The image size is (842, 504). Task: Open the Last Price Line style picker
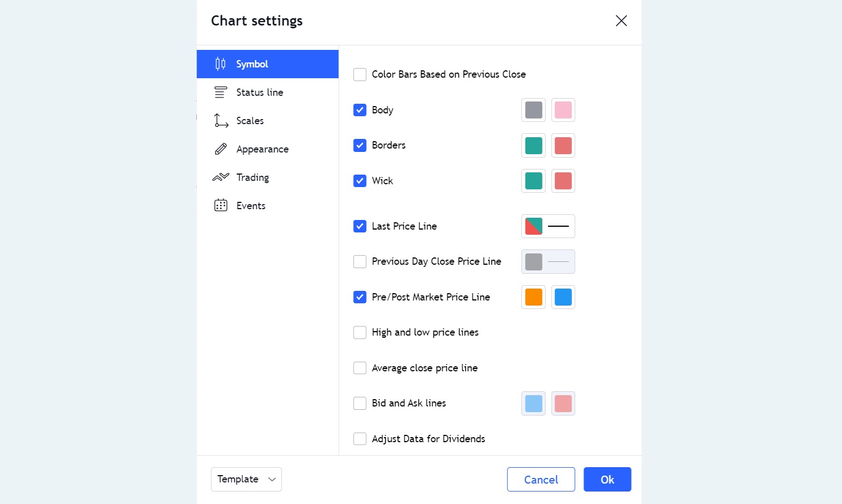548,226
